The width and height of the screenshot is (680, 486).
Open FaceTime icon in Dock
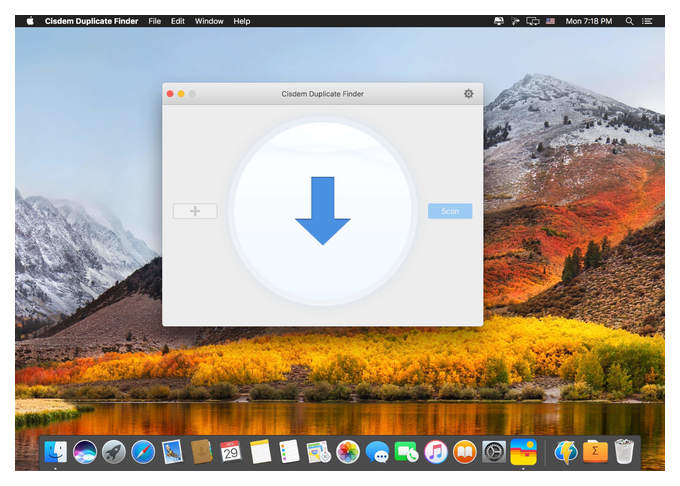[406, 452]
